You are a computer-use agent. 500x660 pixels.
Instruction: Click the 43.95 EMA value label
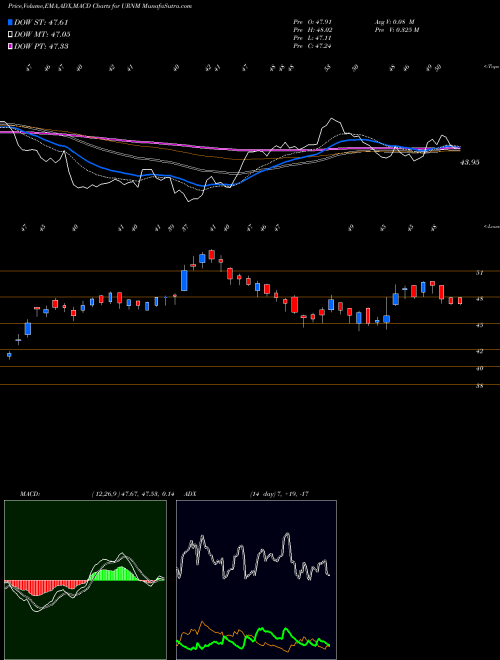tap(470, 162)
